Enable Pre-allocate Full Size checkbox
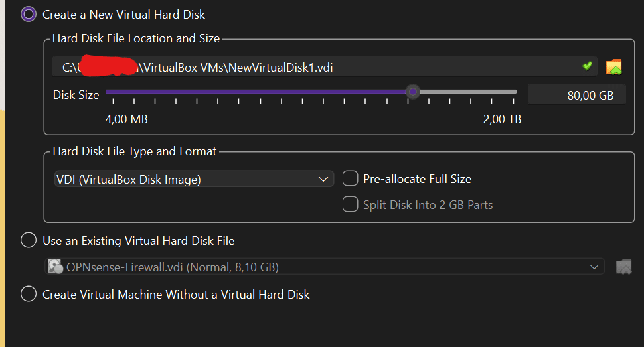 [350, 178]
